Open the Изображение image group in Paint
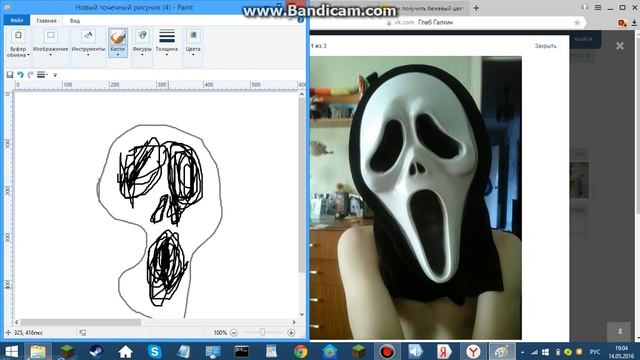The image size is (640, 360). pos(50,43)
